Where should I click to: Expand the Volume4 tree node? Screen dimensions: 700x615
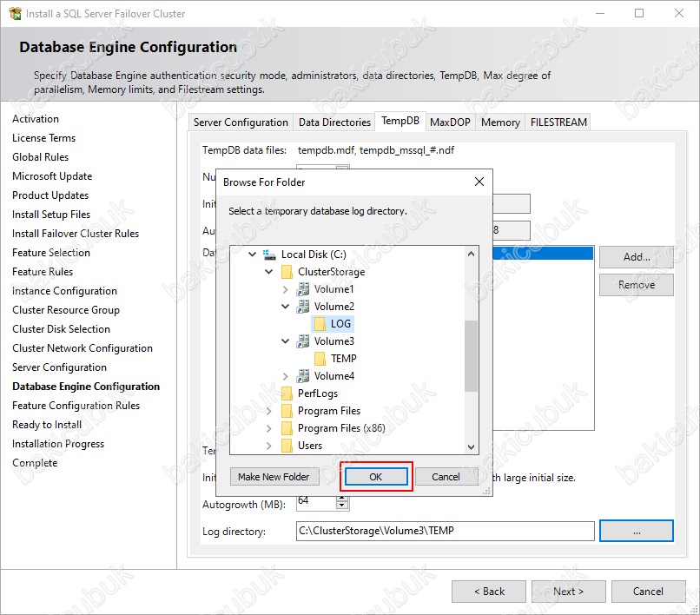click(x=285, y=376)
